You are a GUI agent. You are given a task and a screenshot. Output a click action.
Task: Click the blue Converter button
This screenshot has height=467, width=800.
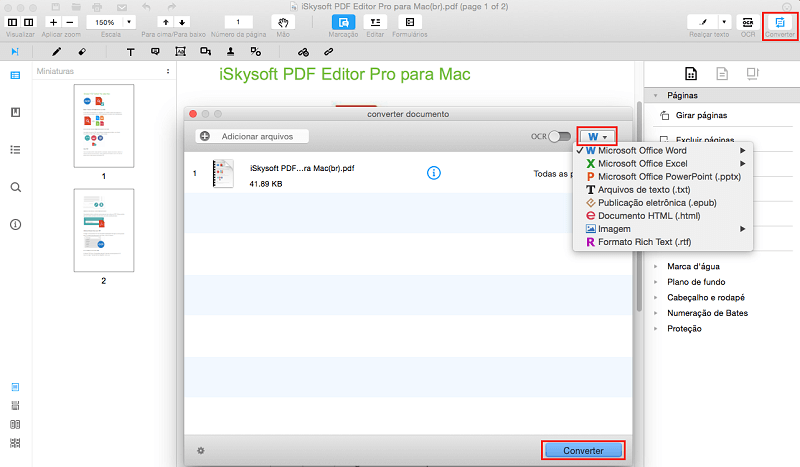click(583, 451)
